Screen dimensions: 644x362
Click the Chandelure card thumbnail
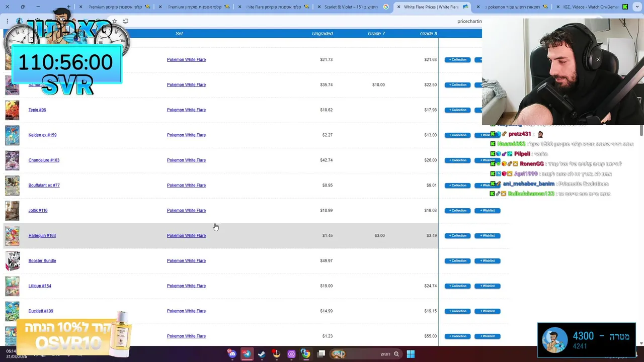(x=12, y=160)
